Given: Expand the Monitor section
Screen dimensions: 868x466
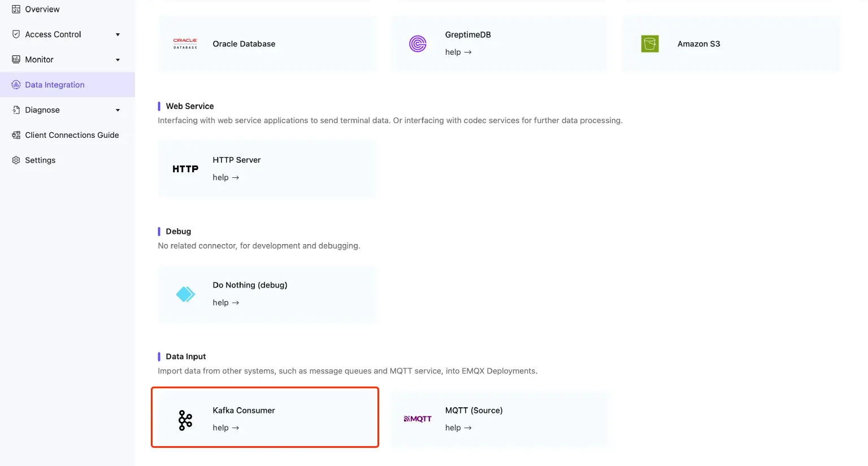Looking at the screenshot, I should [118, 59].
